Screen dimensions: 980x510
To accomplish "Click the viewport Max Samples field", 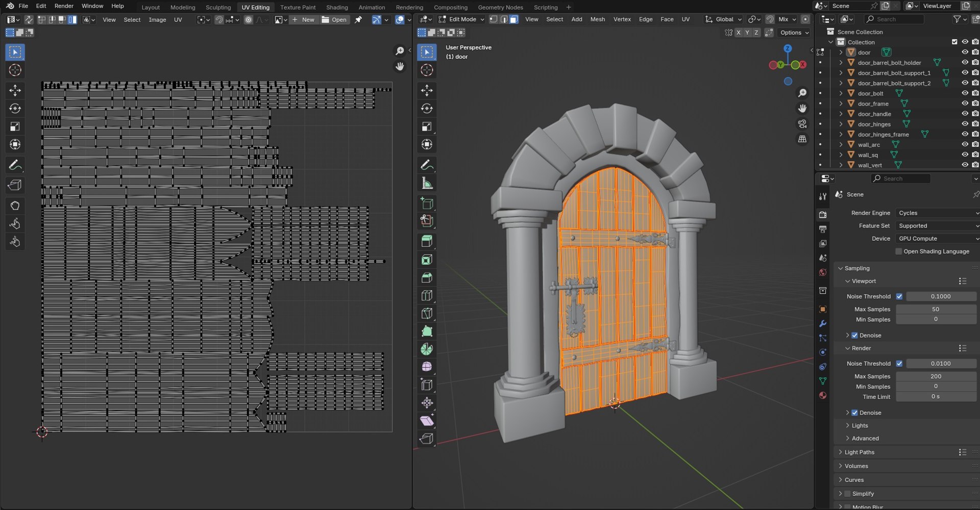I will [x=936, y=309].
